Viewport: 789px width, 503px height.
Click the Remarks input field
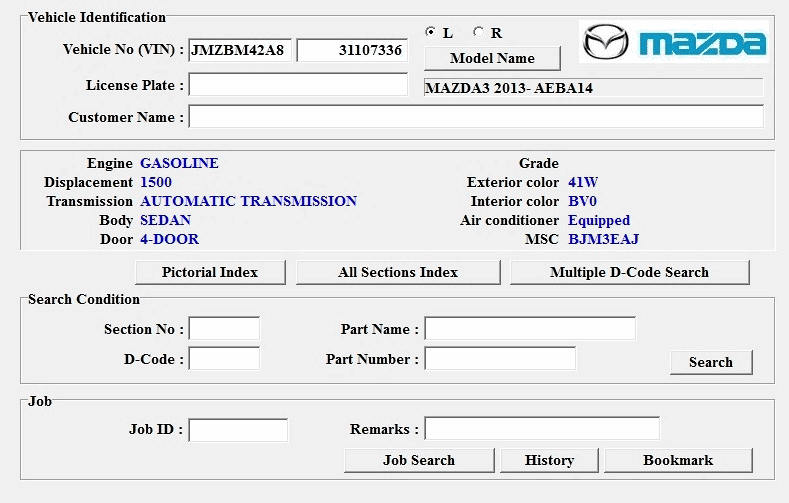pos(542,429)
